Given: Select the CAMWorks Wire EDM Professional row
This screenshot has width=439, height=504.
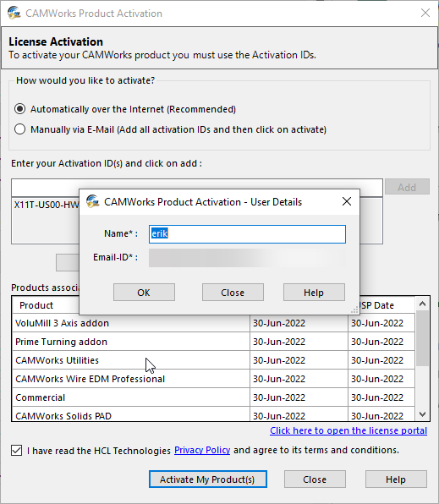Looking at the screenshot, I should click(213, 379).
